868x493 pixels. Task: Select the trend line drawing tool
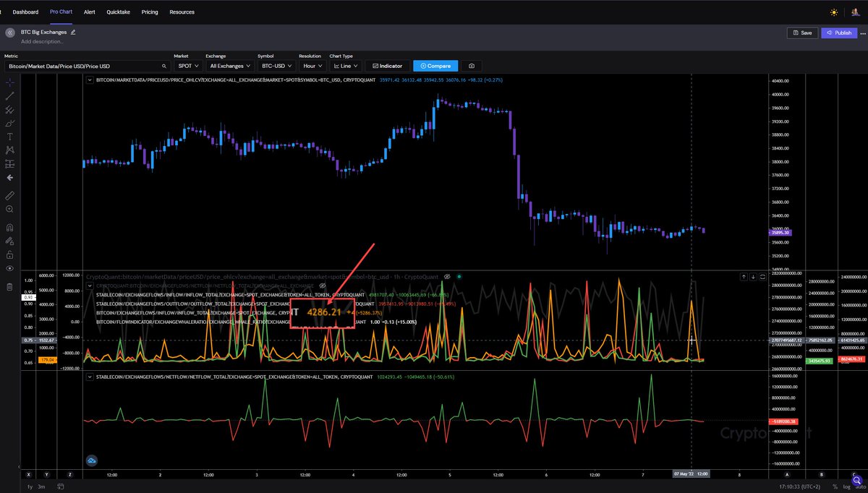pos(10,96)
